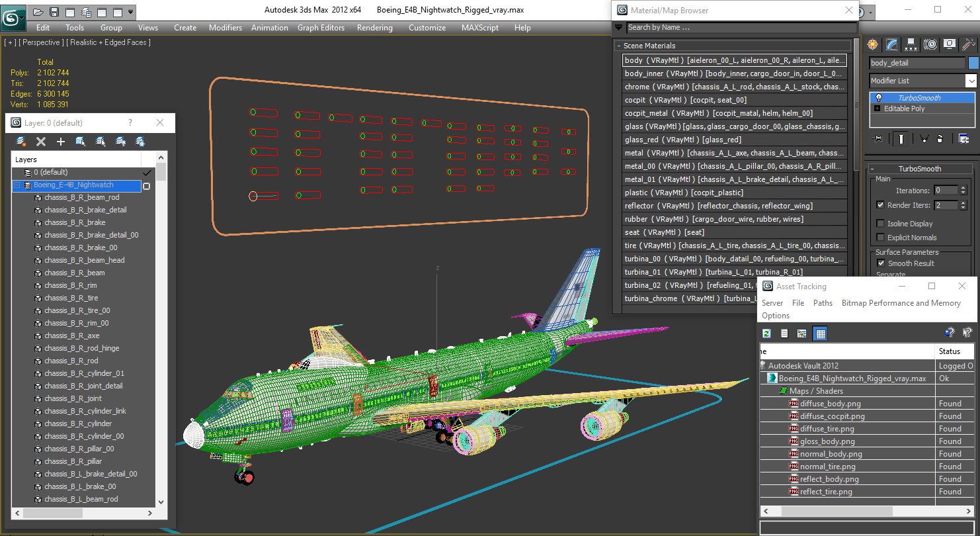This screenshot has width=980, height=536.
Task: Click the Save File floppy icon
Action: (x=54, y=12)
